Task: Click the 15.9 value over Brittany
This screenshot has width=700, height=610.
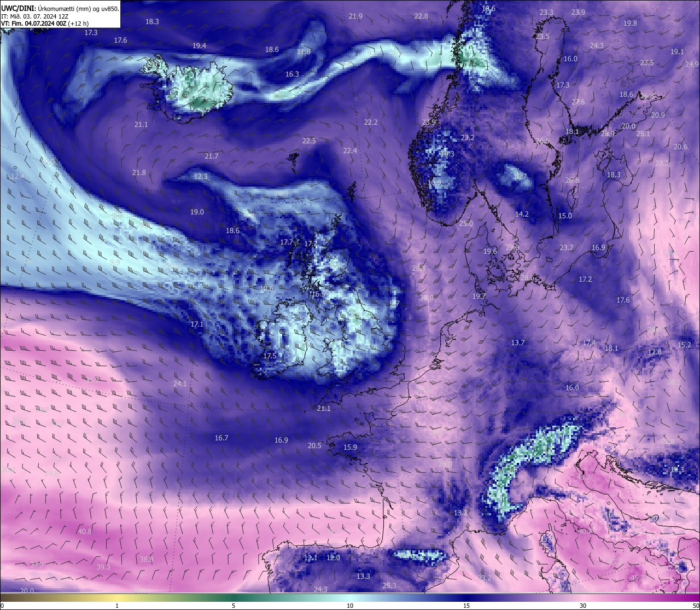Action: [x=350, y=448]
